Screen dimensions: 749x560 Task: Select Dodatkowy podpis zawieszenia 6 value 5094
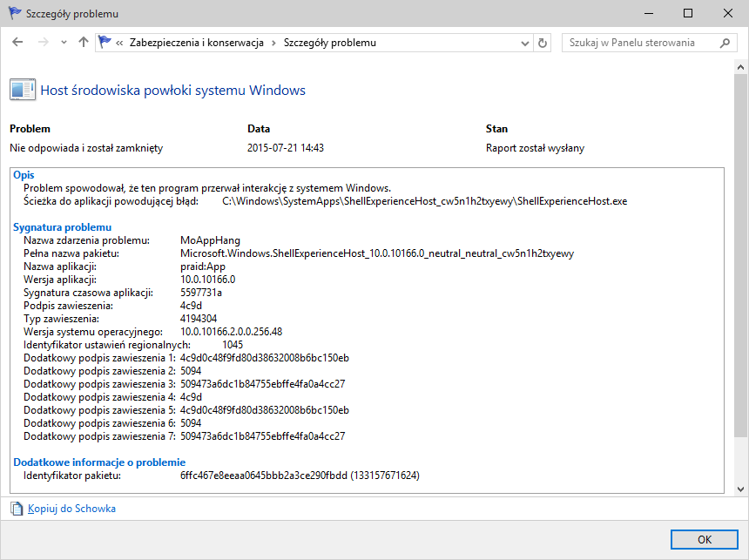pyautogui.click(x=191, y=423)
